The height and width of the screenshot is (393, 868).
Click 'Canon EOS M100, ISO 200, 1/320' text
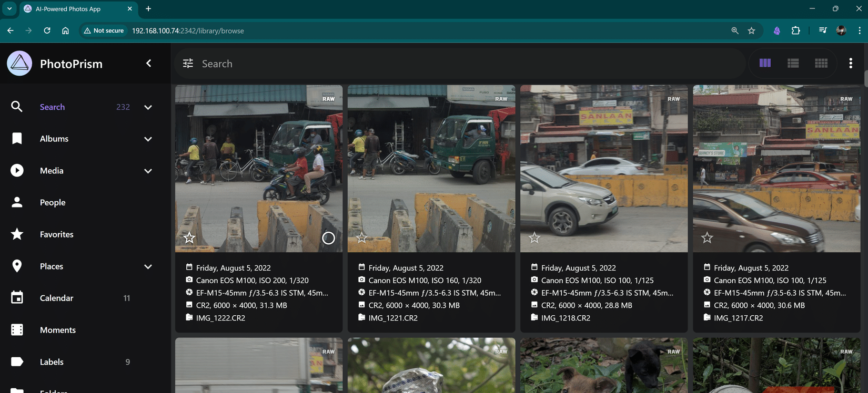click(x=253, y=281)
